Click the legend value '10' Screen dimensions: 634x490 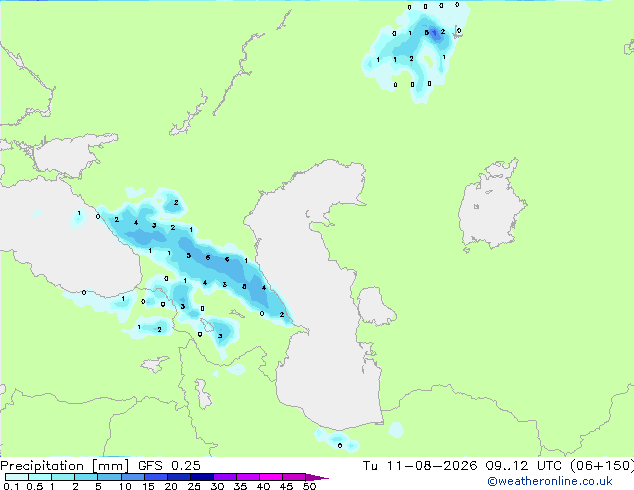[125, 486]
